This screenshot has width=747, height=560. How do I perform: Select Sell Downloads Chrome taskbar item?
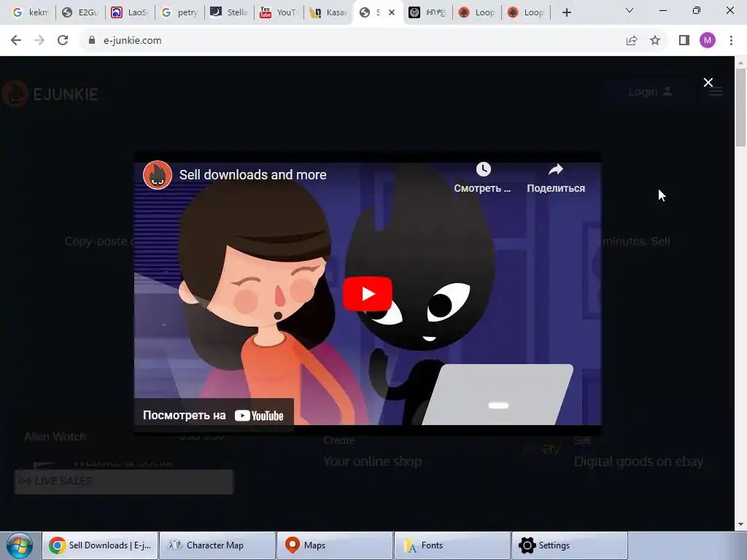coord(100,545)
